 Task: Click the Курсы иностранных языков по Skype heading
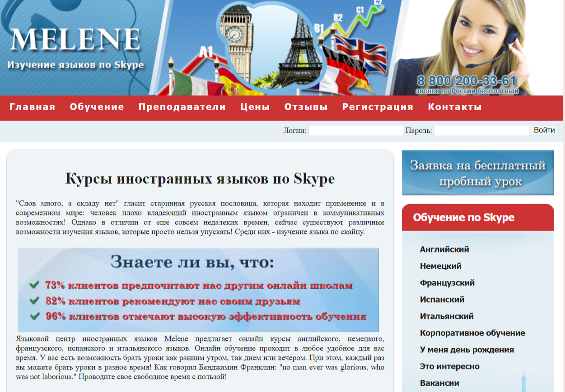(200, 178)
